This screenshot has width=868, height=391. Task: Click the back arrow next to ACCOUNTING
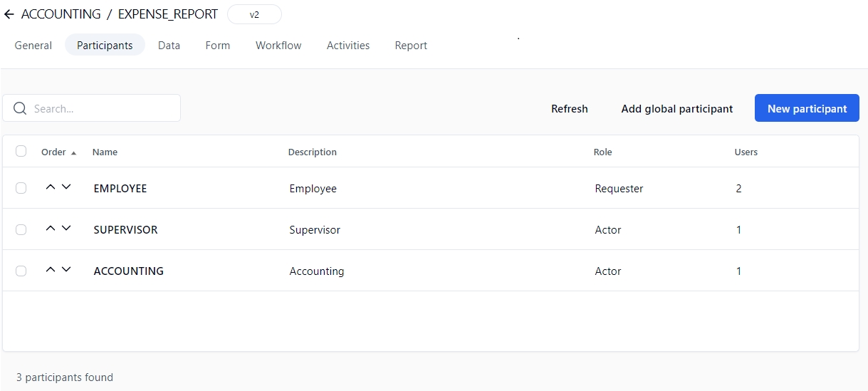click(9, 14)
